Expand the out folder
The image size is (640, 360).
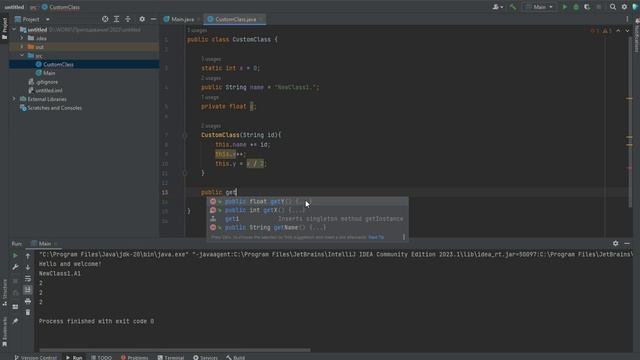coord(22,47)
